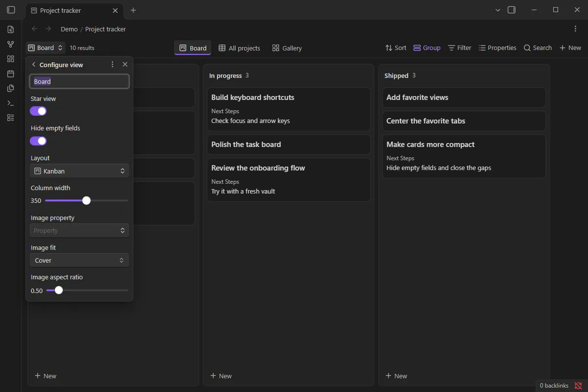Click the Group toolbar button
This screenshot has height=392, width=588.
pos(427,48)
